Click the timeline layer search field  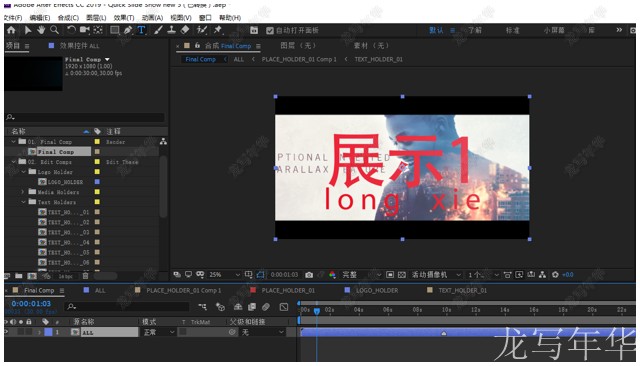tap(128, 306)
